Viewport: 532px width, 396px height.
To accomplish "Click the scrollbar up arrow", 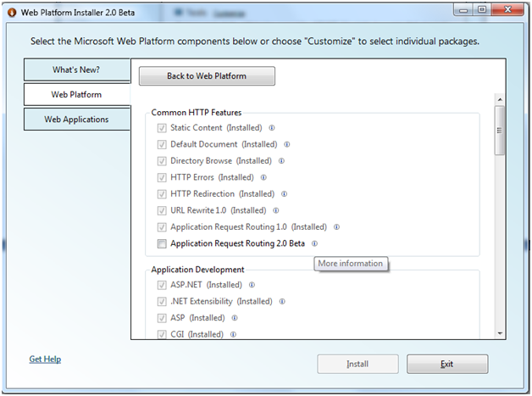I will pos(500,99).
